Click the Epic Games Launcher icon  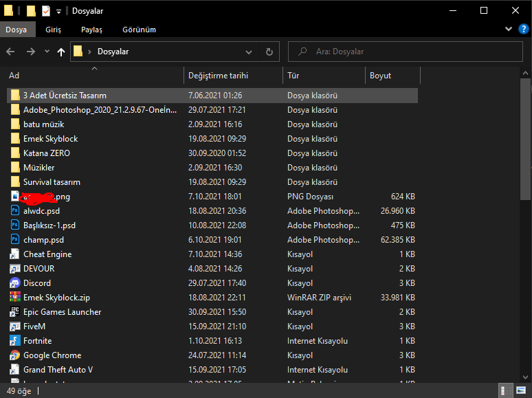tap(15, 311)
